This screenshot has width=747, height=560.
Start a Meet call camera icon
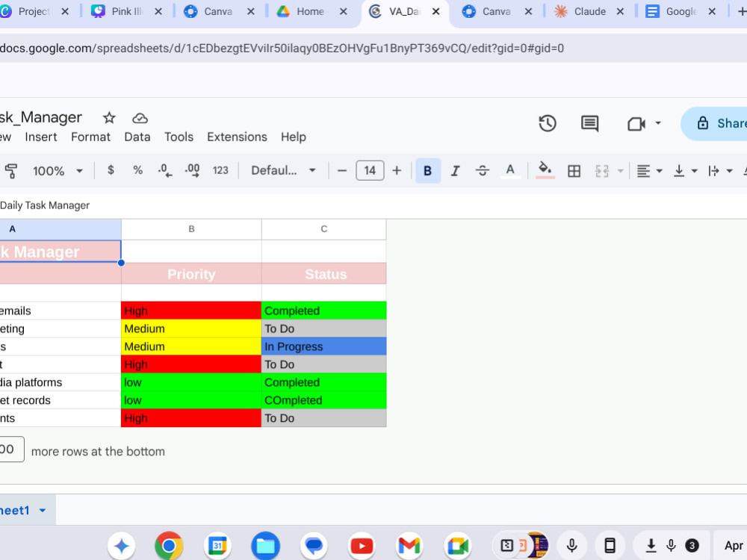pos(636,124)
